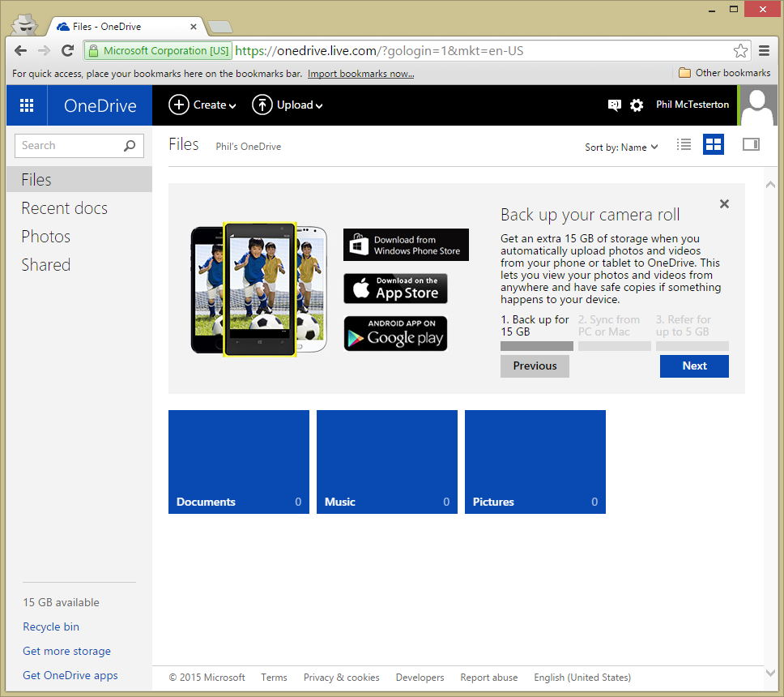The height and width of the screenshot is (697, 784).
Task: Open the Chrome hamburger menu
Action: (x=764, y=50)
